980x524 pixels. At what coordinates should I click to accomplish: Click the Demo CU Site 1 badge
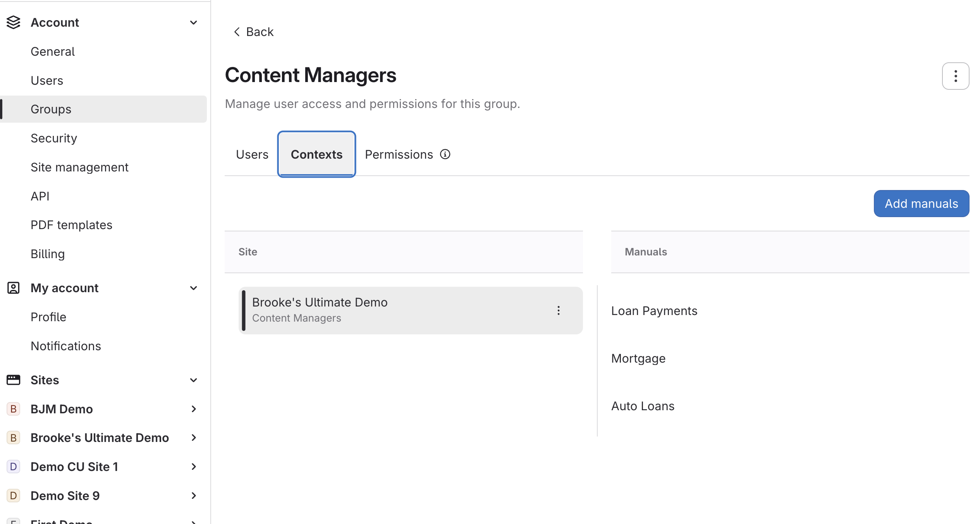coord(14,467)
